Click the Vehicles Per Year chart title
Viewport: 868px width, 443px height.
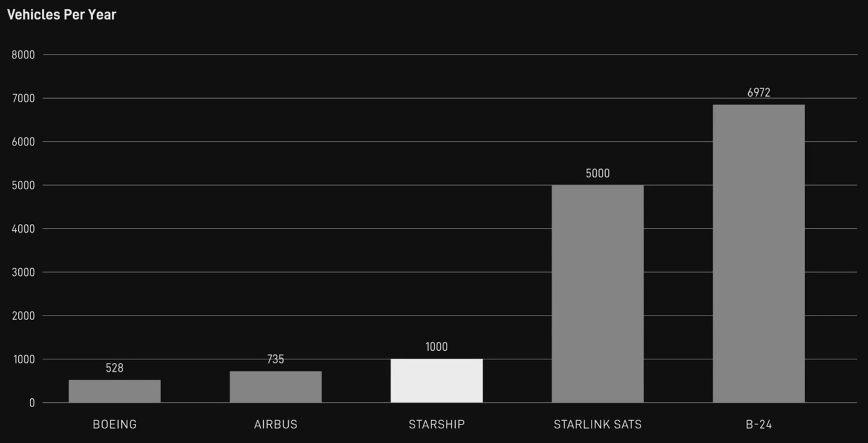pos(61,15)
